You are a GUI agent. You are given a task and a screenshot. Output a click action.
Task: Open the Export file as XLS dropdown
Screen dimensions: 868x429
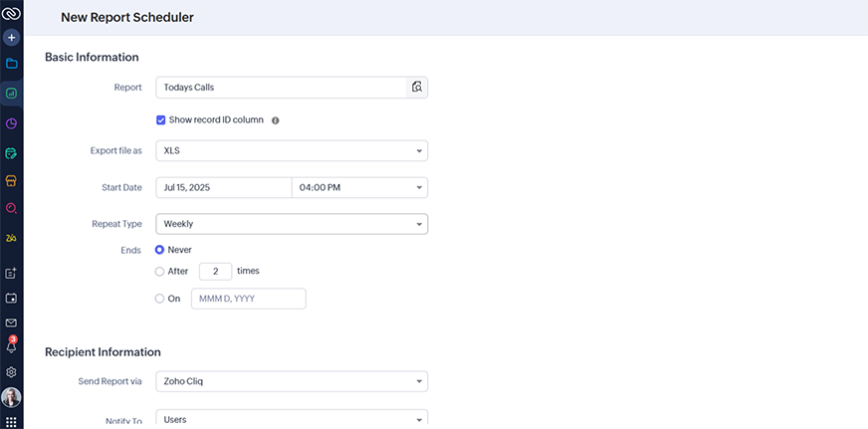(x=292, y=150)
